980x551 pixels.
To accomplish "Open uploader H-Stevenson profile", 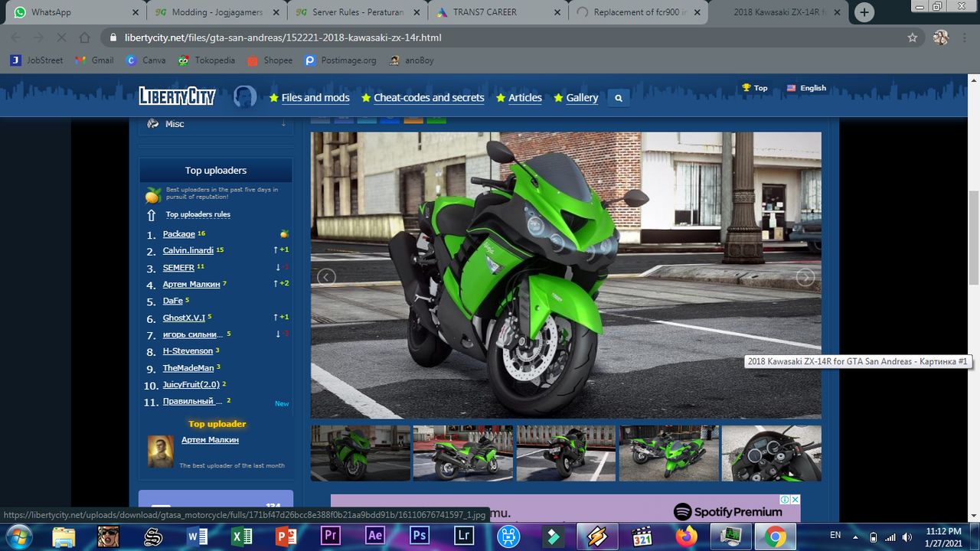I will click(188, 351).
